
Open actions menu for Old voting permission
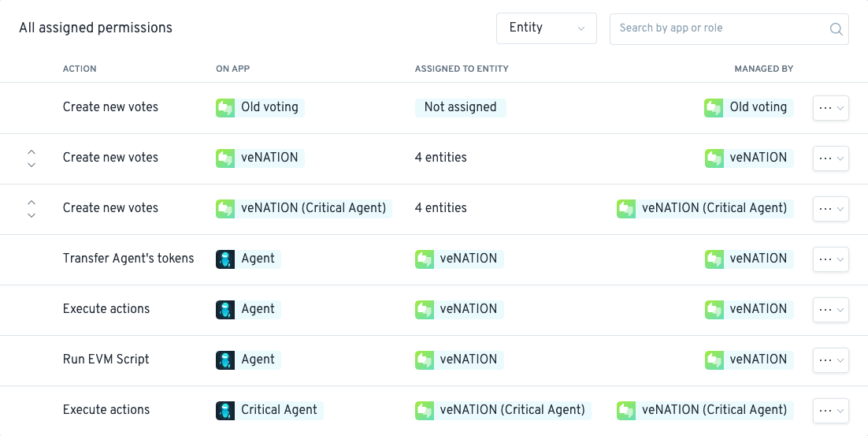(830, 108)
